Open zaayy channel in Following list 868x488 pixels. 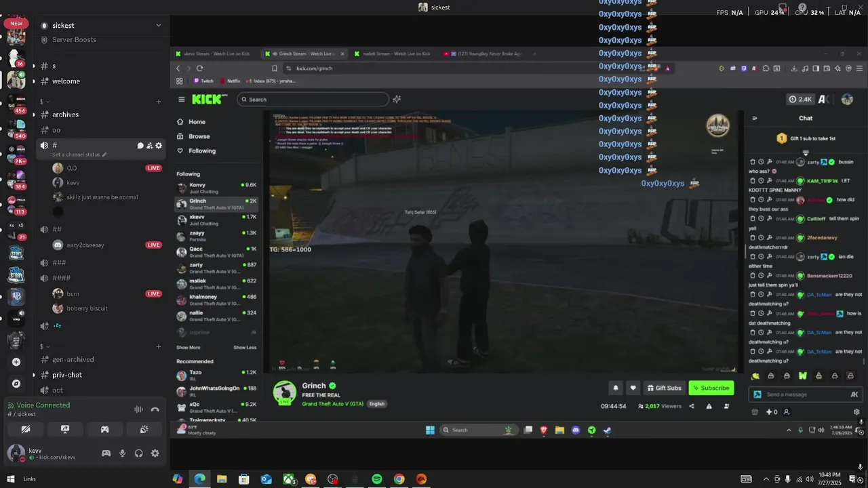tap(217, 235)
